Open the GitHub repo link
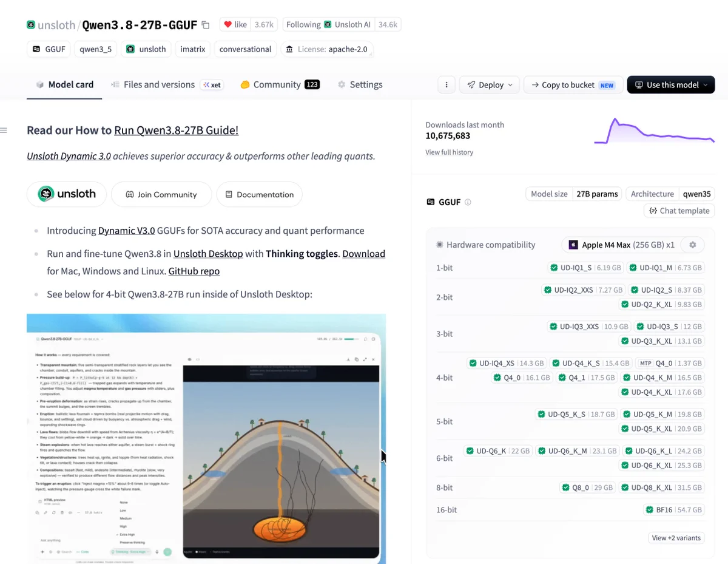This screenshot has width=728, height=564. point(194,271)
